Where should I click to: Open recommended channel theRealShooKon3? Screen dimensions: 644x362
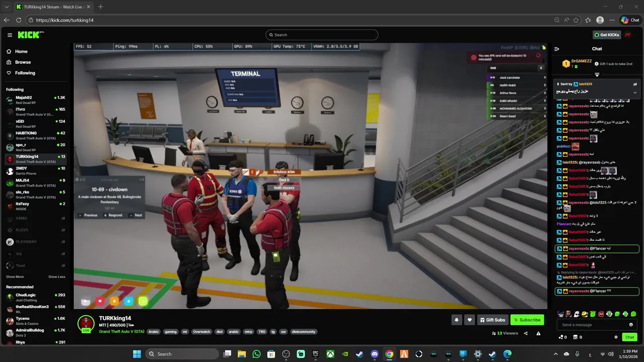point(35,309)
